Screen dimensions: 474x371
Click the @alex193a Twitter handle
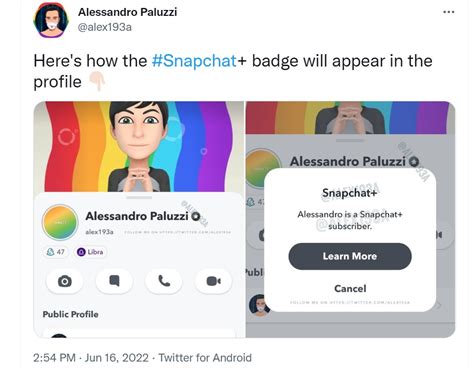point(105,27)
